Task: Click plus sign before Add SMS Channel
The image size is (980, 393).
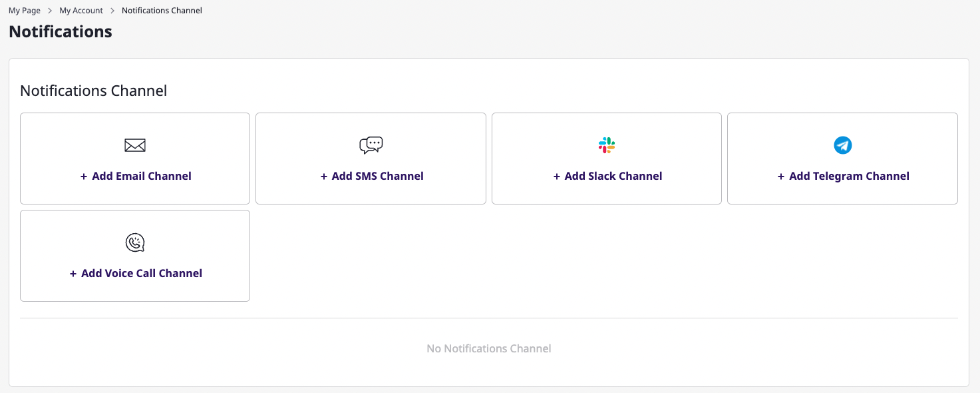Action: tap(324, 177)
